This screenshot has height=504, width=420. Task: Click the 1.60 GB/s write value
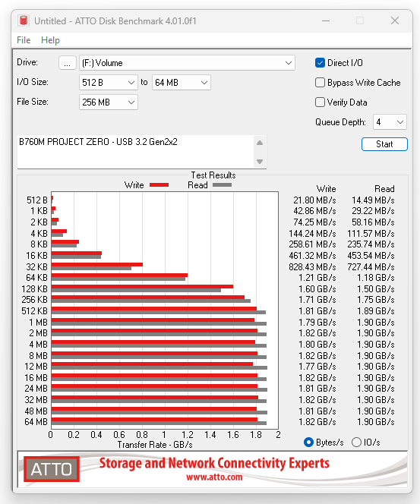[317, 288]
